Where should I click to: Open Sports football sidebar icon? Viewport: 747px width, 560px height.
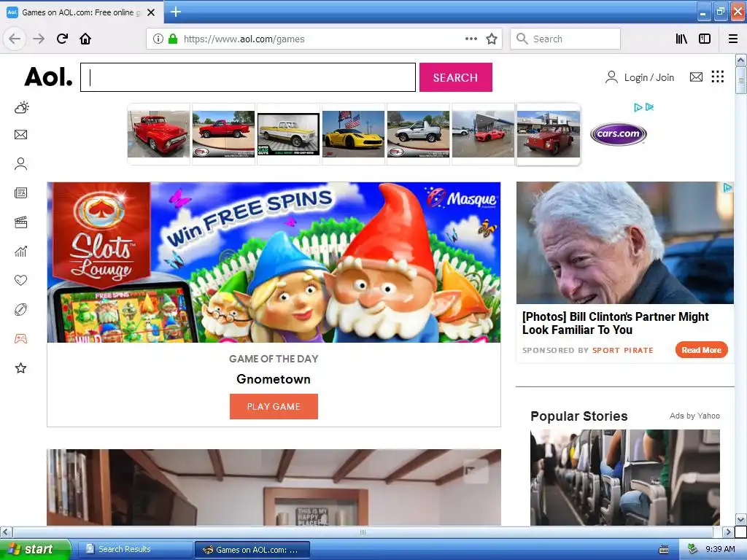[x=20, y=309]
